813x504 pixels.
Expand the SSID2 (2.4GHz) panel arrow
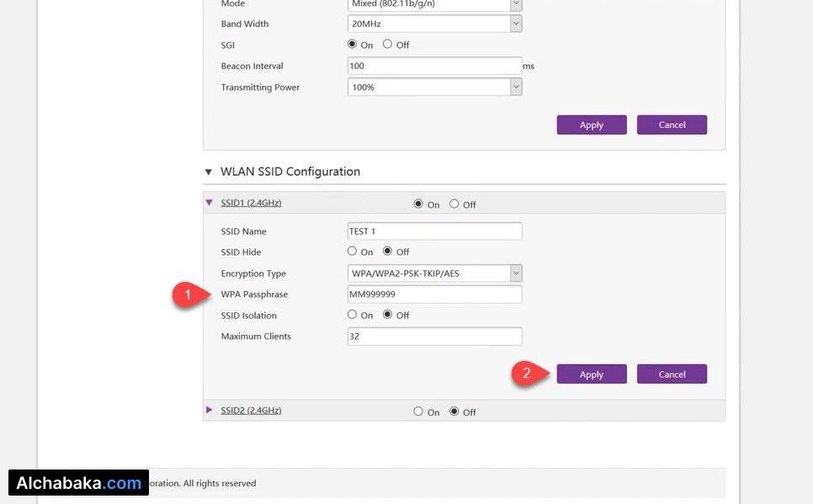210,411
